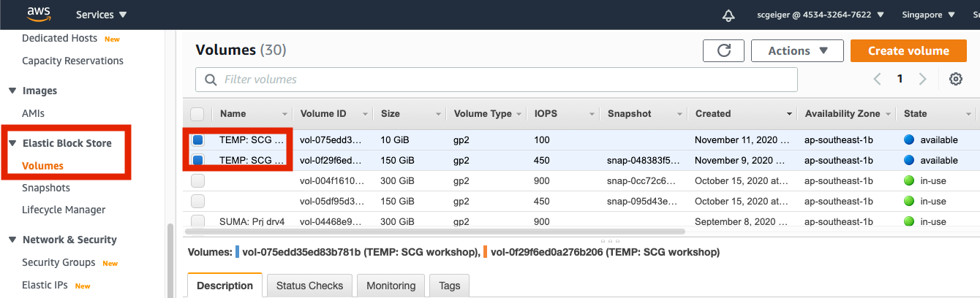Uncheck the 150 GiB TEMP: SCG volume
This screenshot has width=980, height=298.
tap(197, 160)
